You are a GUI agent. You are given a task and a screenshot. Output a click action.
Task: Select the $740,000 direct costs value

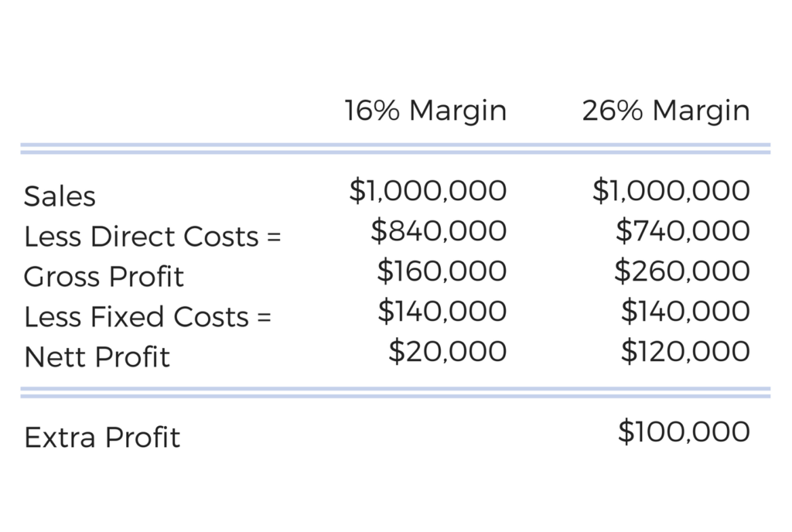pos(682,230)
